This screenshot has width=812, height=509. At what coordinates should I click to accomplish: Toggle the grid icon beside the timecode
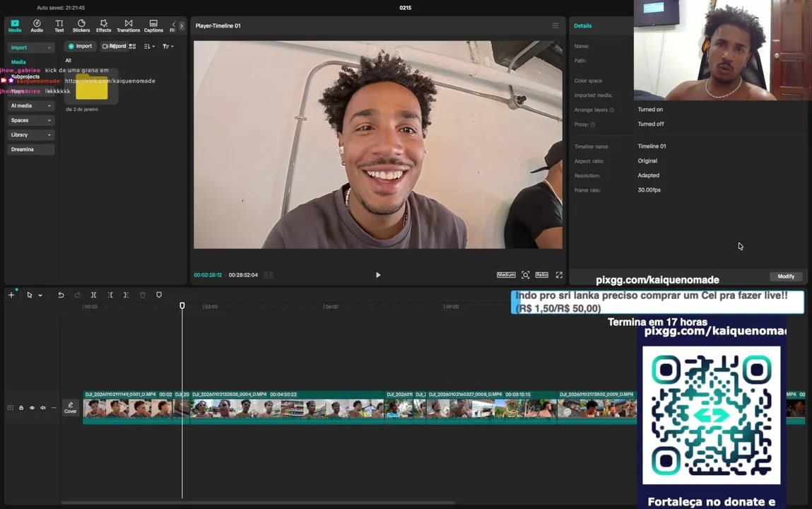pos(269,275)
